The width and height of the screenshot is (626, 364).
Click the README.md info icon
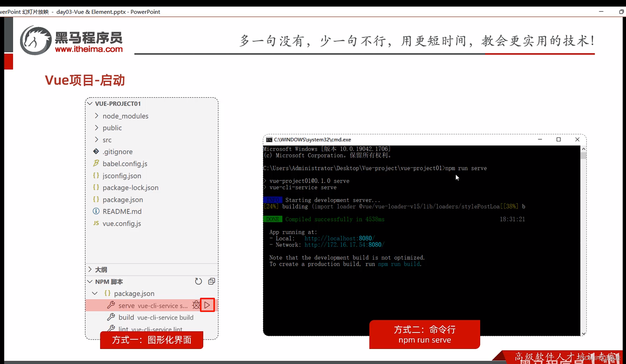(x=96, y=211)
